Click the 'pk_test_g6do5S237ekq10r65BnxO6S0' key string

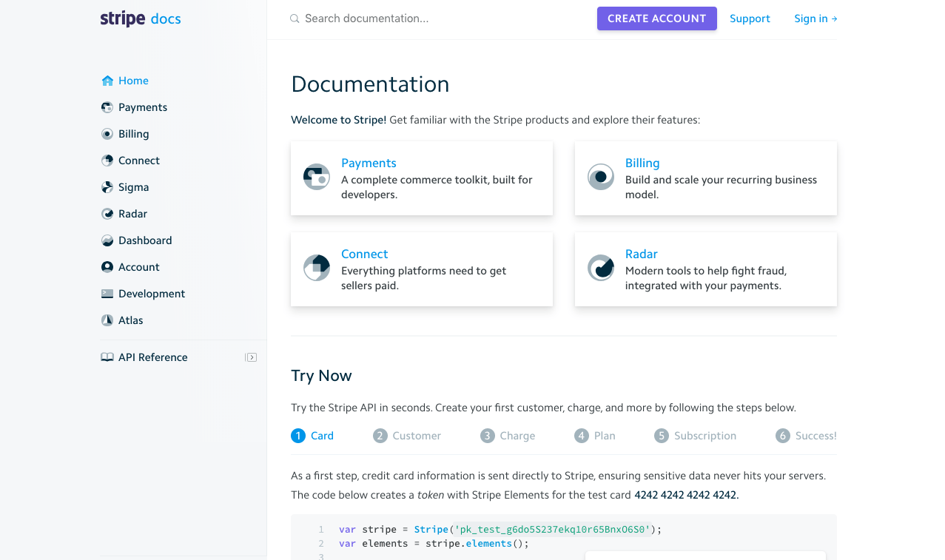click(552, 530)
